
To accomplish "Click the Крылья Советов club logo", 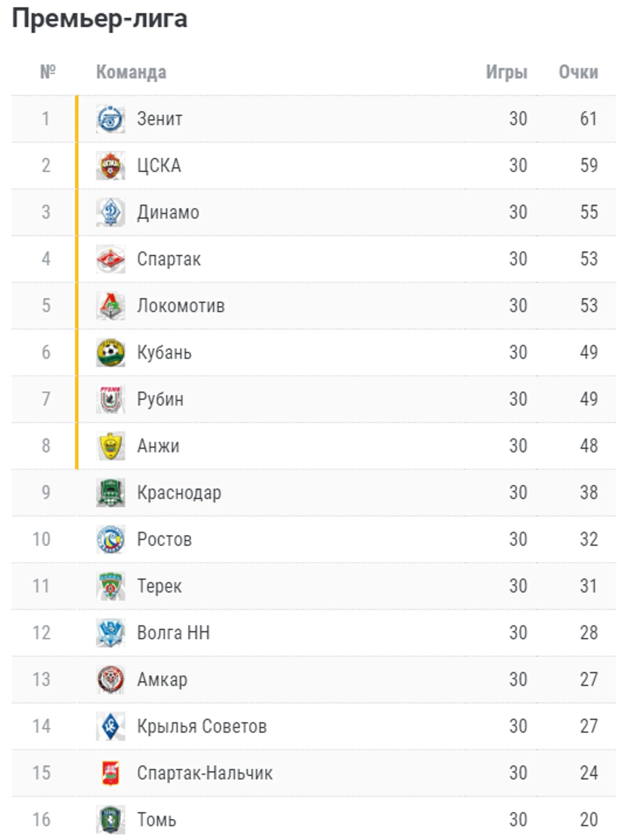I will click(x=110, y=726).
